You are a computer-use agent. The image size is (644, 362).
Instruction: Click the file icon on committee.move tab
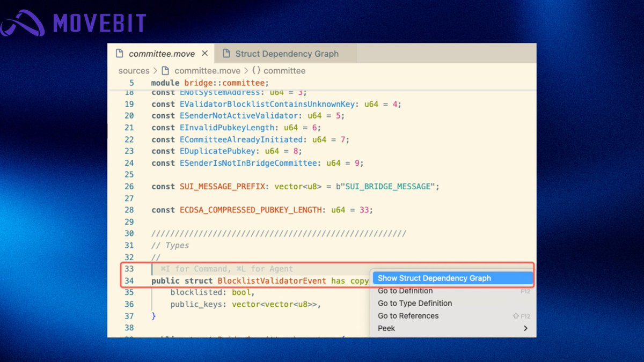120,54
